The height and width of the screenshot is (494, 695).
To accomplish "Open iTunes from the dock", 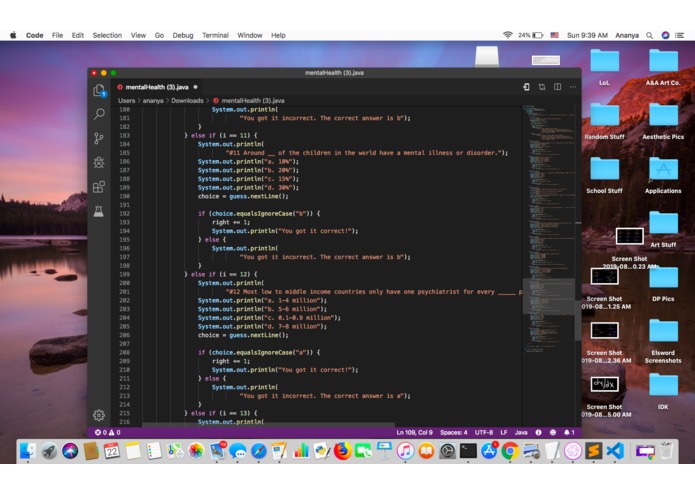I will coord(405,451).
